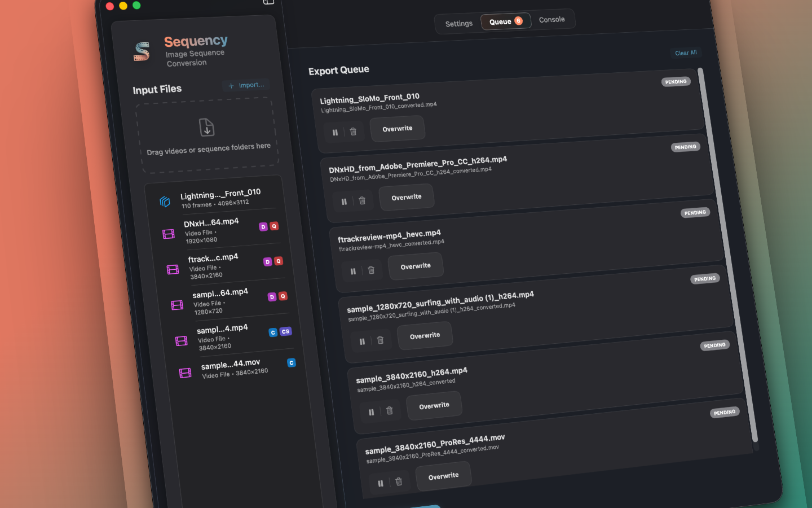
Task: Trash the sample_3840x2160_ProRes_4444.mov export
Action: coord(399,481)
